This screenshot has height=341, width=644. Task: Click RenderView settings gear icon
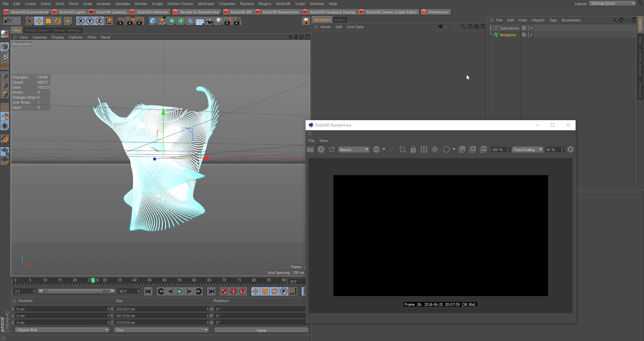point(571,149)
